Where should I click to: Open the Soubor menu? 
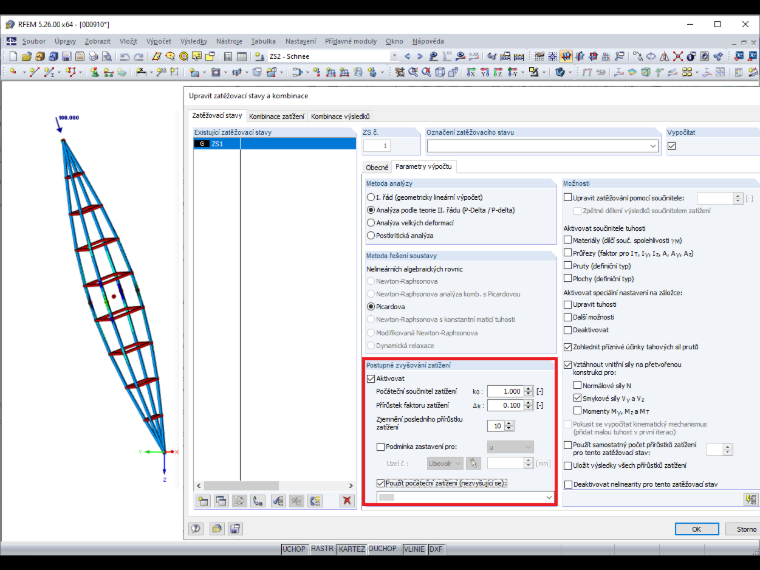(x=33, y=42)
